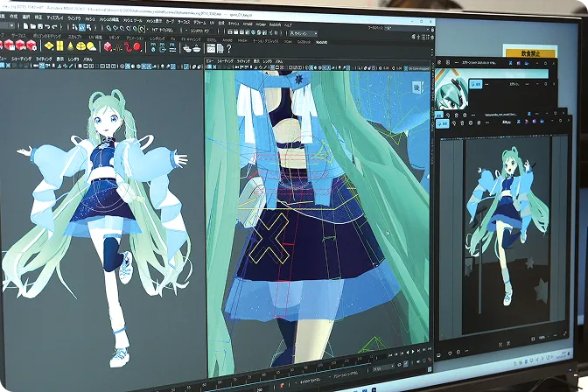Toggle the red auto-key icon at timeline right end
The height and width of the screenshot is (392, 588).
click(430, 360)
